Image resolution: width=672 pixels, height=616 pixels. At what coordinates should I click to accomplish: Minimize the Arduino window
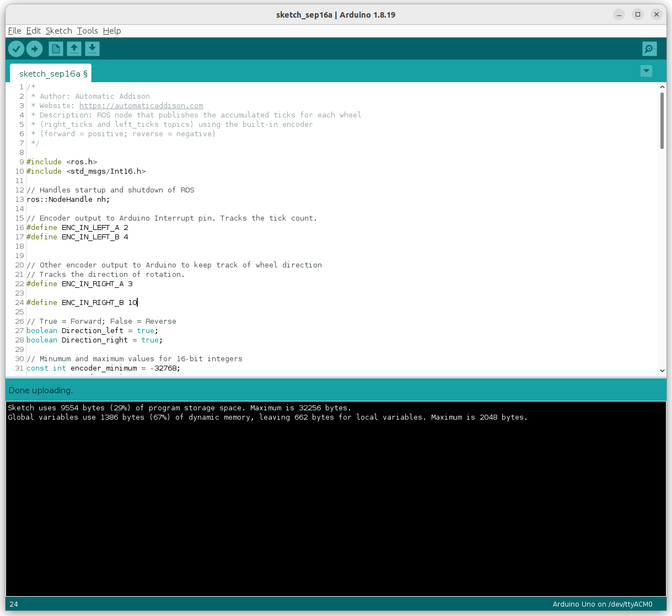[x=619, y=14]
